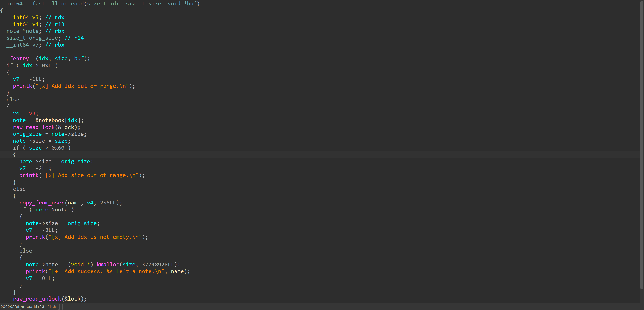Viewport: 644px width, 310px height.
Task: Click the notebook array identifier
Action: point(52,120)
